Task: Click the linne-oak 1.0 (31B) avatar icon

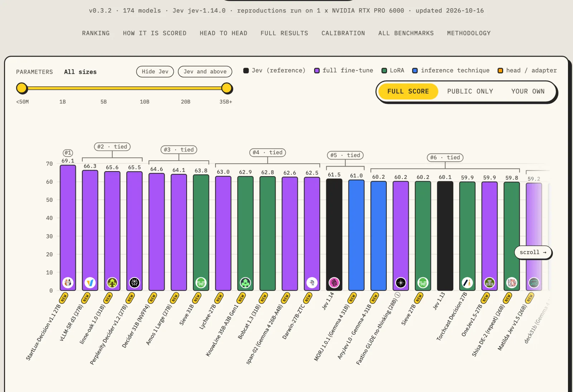Action: click(x=112, y=283)
